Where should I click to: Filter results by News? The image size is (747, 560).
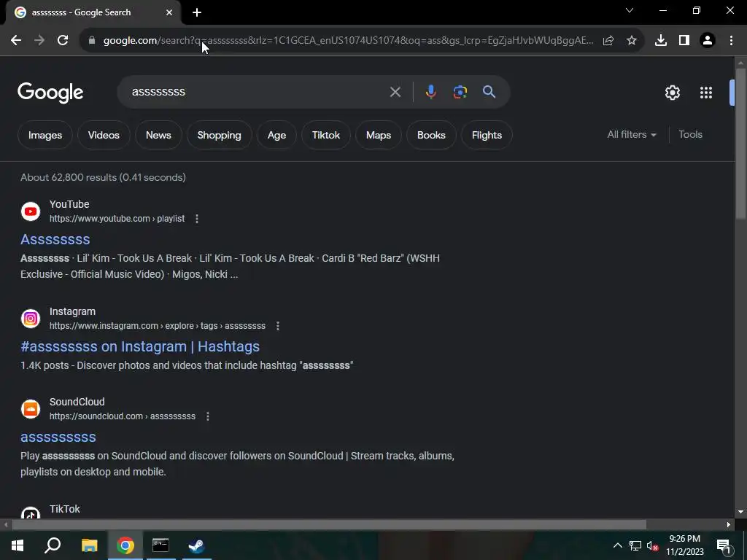[158, 135]
